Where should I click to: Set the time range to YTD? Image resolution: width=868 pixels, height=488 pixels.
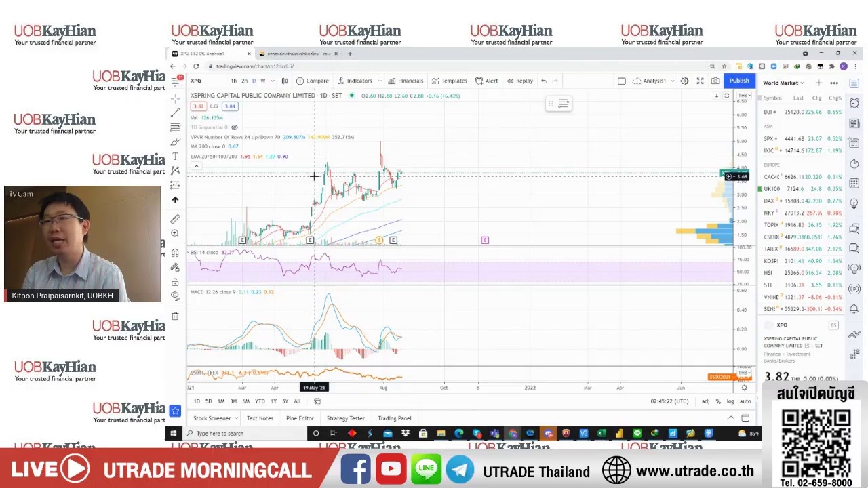tap(260, 401)
